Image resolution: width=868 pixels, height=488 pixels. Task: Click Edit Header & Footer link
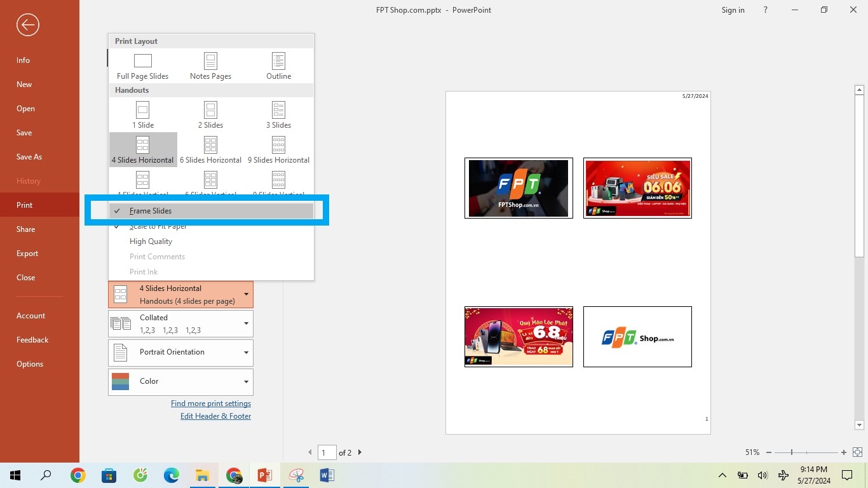(215, 416)
